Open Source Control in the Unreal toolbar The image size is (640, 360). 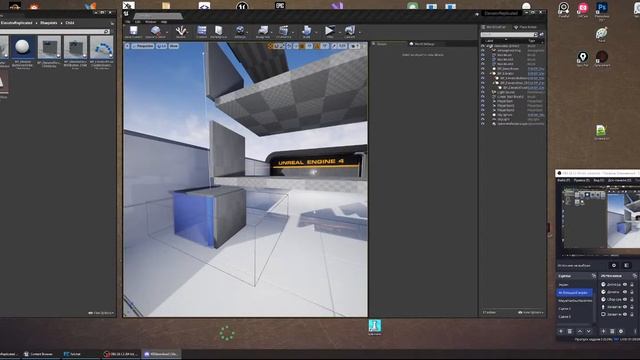tap(155, 31)
